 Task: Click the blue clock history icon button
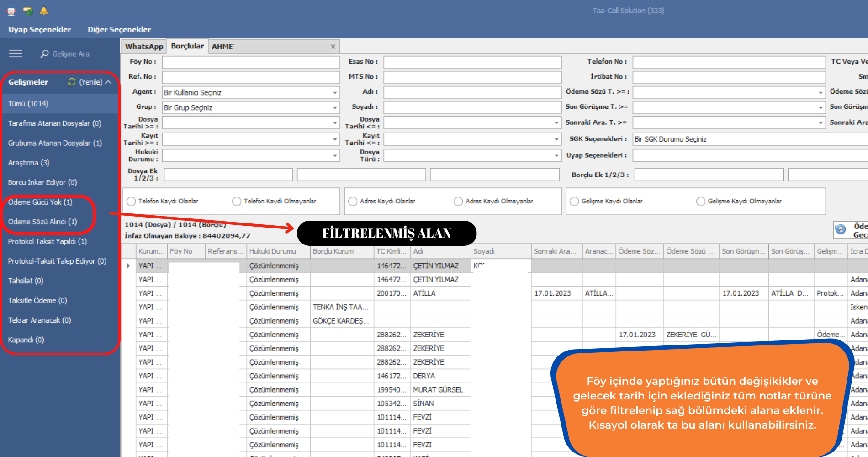pos(840,230)
